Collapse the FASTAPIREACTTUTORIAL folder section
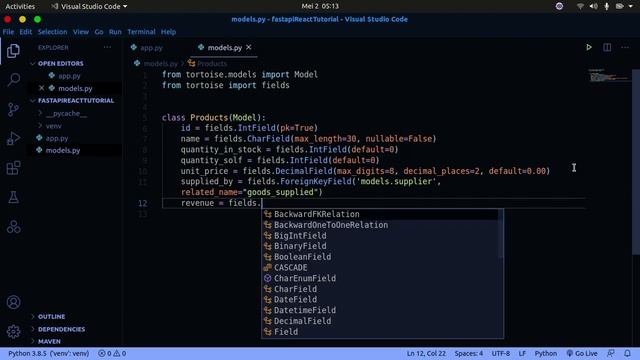 coord(76,100)
